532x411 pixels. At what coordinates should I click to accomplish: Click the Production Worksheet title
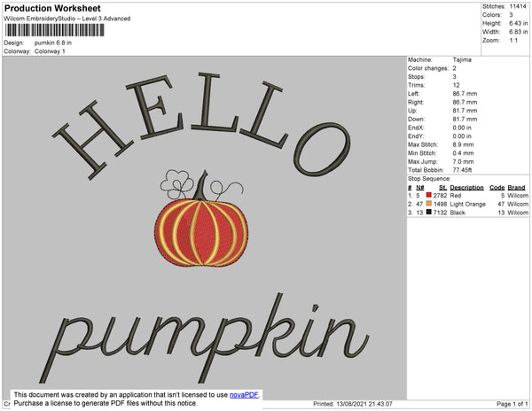coord(52,8)
